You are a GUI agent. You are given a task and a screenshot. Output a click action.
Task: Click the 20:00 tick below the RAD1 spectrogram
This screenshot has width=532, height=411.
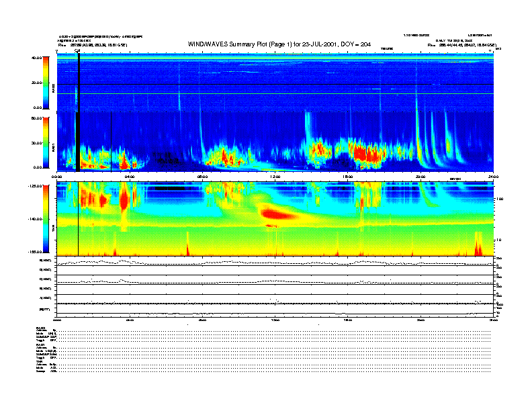420,177
